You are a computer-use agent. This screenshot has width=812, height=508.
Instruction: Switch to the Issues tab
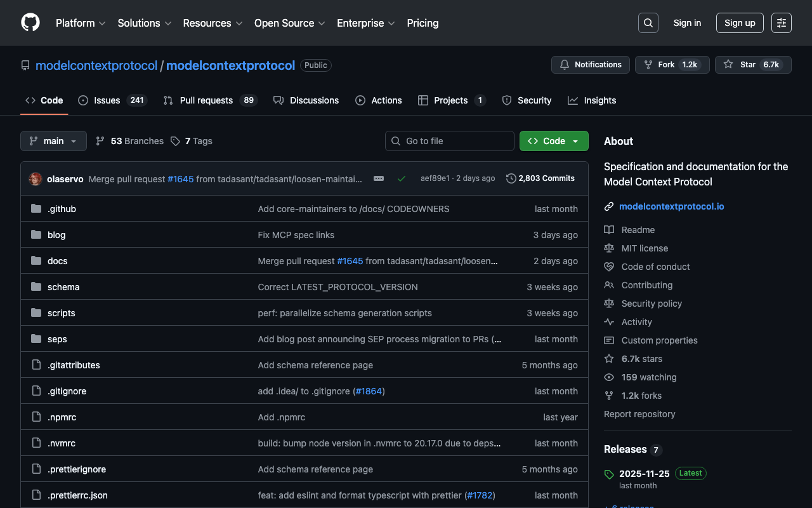pos(112,100)
